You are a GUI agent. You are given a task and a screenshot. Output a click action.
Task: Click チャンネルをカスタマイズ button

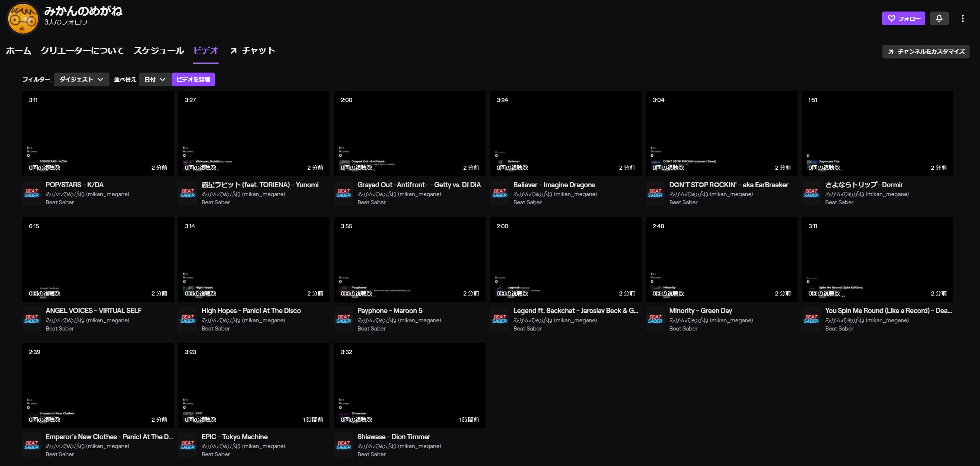[926, 51]
